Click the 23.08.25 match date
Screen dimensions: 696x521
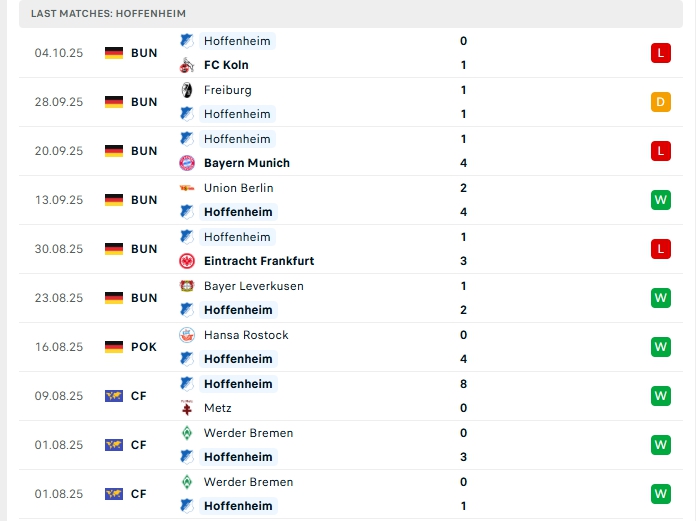pyautogui.click(x=58, y=298)
